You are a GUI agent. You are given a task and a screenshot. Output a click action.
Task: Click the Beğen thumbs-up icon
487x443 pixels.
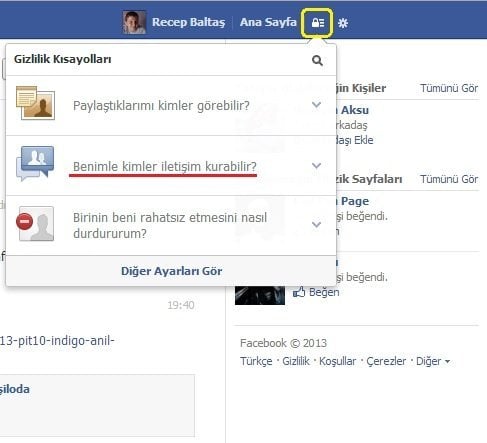coord(299,292)
